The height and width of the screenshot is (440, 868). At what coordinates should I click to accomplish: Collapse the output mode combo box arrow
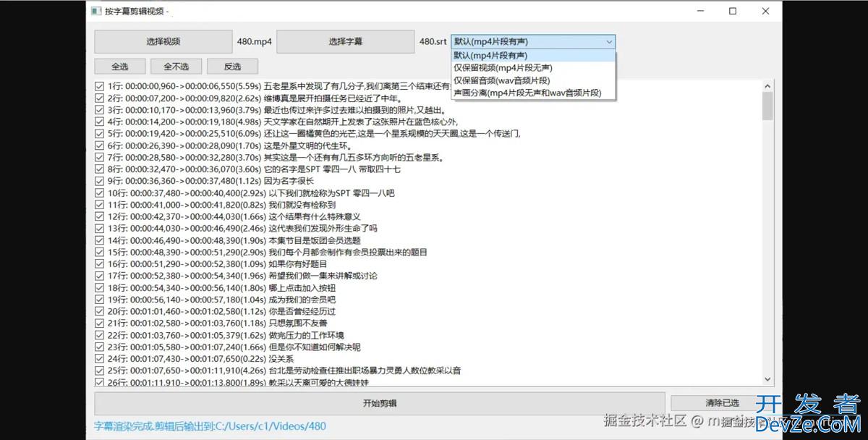[609, 42]
